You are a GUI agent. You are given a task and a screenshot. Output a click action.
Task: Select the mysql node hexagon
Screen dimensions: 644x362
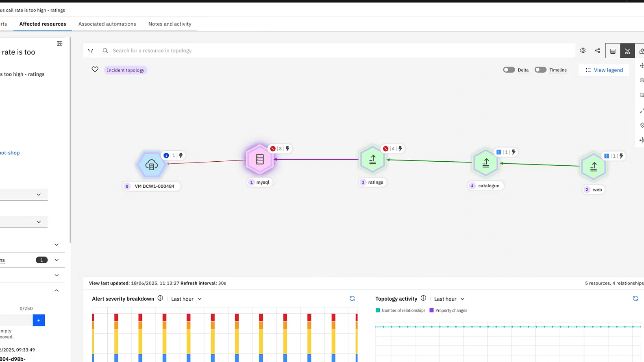259,159
